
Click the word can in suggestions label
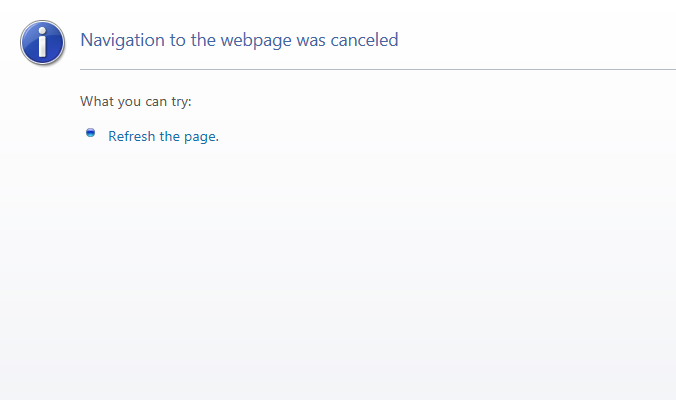[x=156, y=102]
